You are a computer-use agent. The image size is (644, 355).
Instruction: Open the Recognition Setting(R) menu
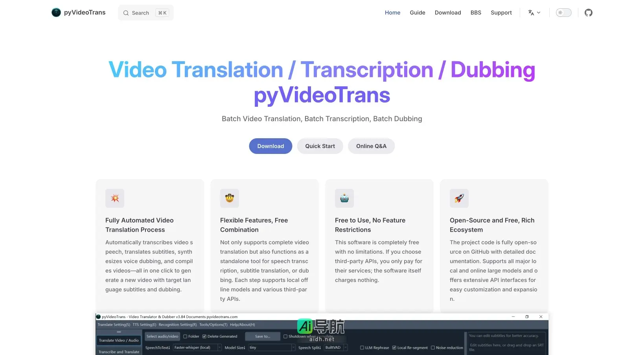pos(178,325)
